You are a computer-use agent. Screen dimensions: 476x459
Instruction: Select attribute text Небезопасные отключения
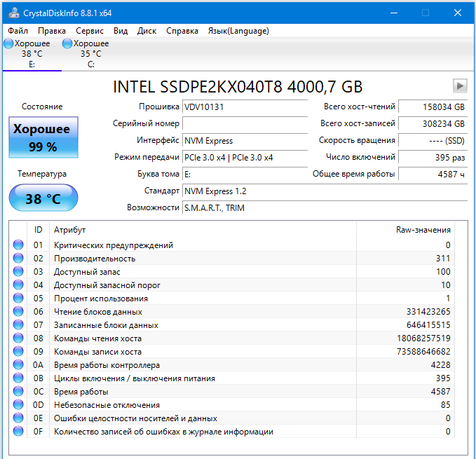107,405
